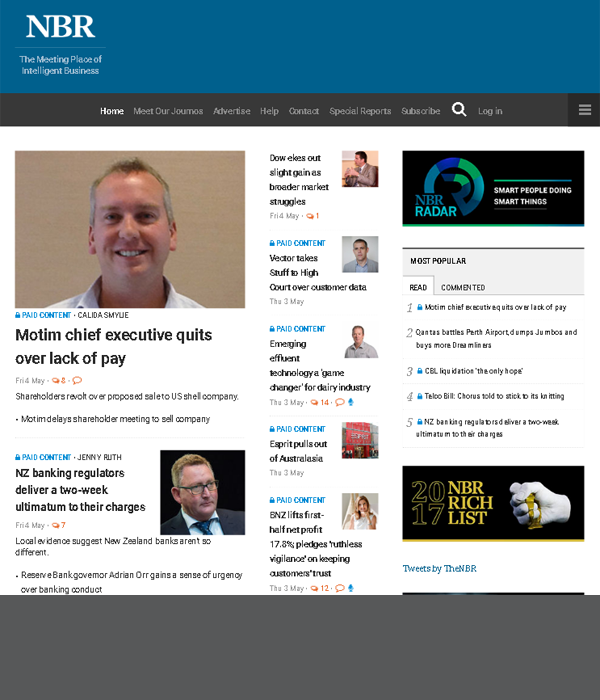This screenshot has height=700, width=600.
Task: Open Meet Our Journos menu item
Action: tap(168, 111)
